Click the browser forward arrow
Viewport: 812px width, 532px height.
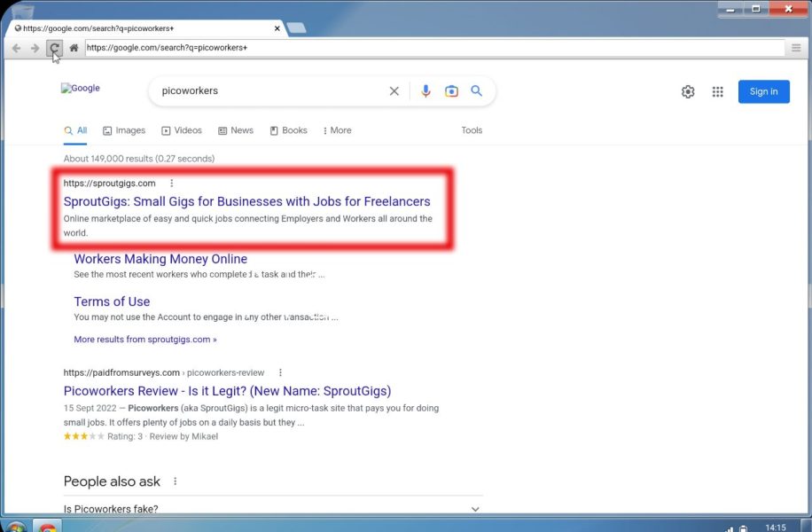click(x=35, y=48)
